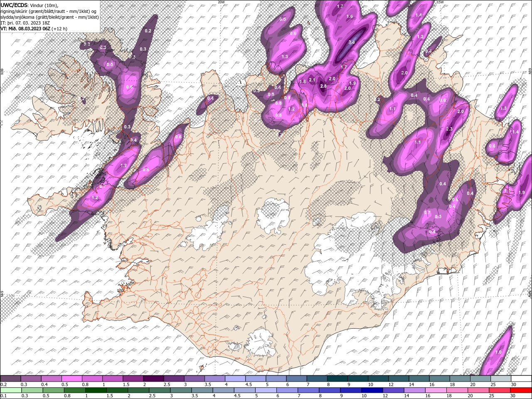Click the 'slydda/snjókoma' legend description line

[x=49, y=17]
